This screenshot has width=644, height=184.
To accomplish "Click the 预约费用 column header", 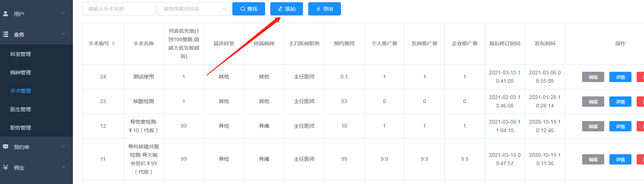I will pyautogui.click(x=344, y=43).
